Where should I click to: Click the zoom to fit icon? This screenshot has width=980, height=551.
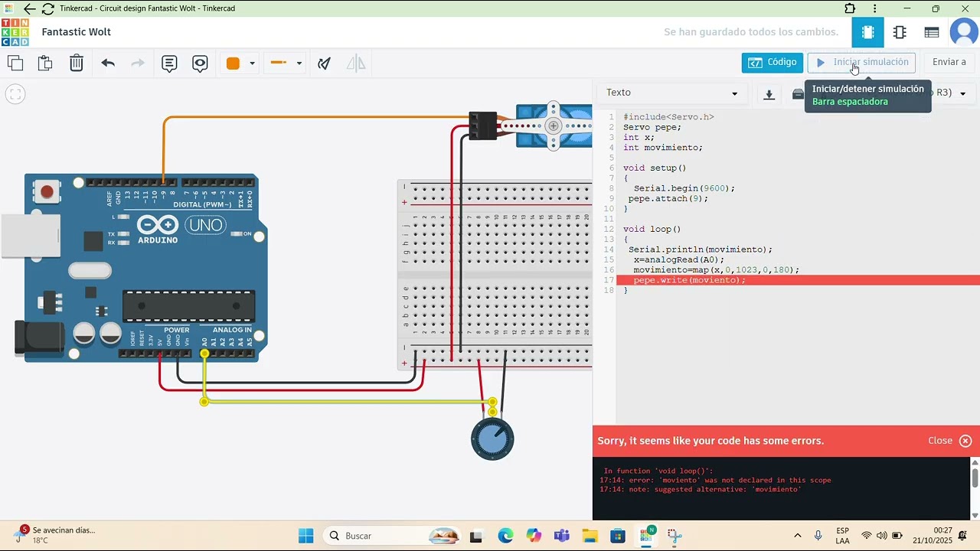pyautogui.click(x=15, y=94)
